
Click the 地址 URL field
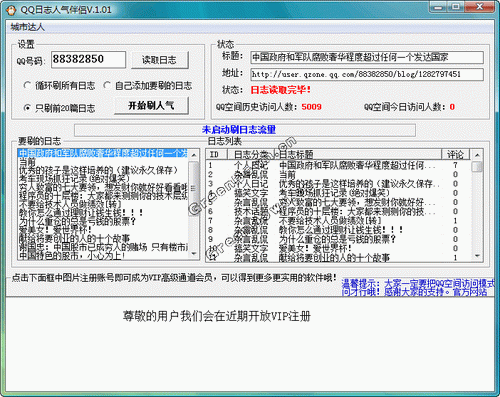(x=367, y=74)
